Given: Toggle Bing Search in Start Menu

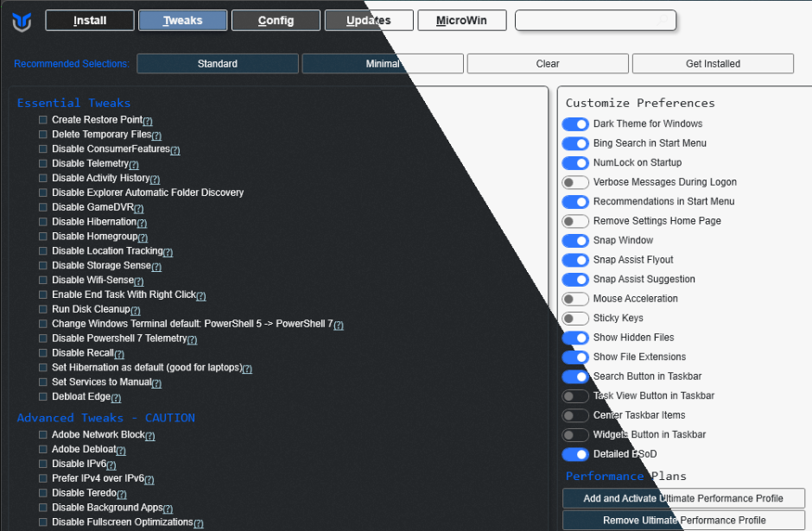Looking at the screenshot, I should pos(575,143).
